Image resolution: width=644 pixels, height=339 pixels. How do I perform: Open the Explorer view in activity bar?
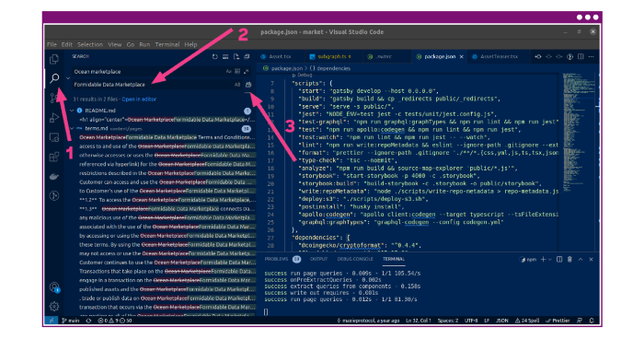tap(54, 59)
